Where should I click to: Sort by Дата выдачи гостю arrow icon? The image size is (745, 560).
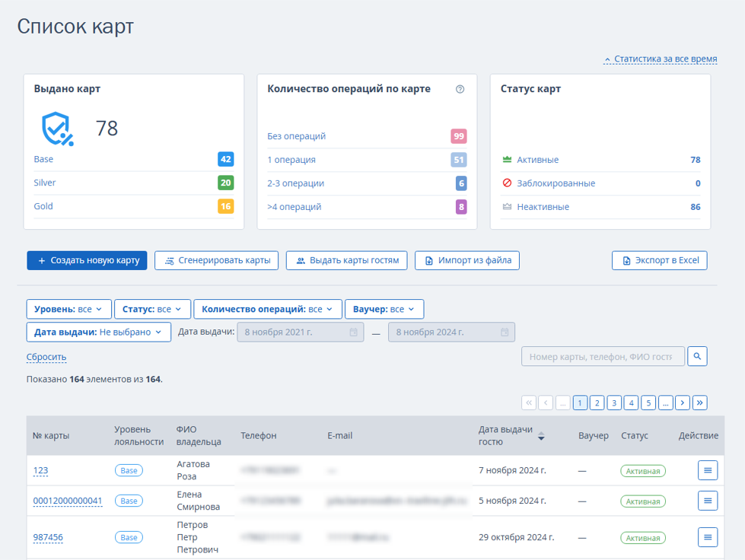click(541, 435)
